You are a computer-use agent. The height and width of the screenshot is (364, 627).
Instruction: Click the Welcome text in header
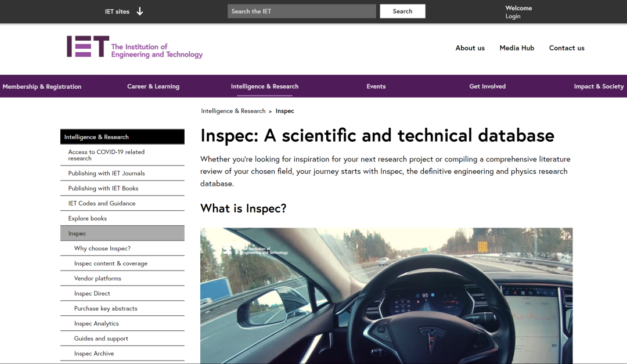[x=518, y=8]
